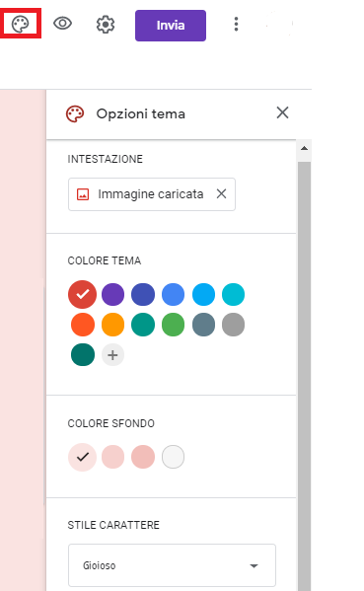This screenshot has width=364, height=591.
Task: Open form settings gear icon
Action: 106,25
